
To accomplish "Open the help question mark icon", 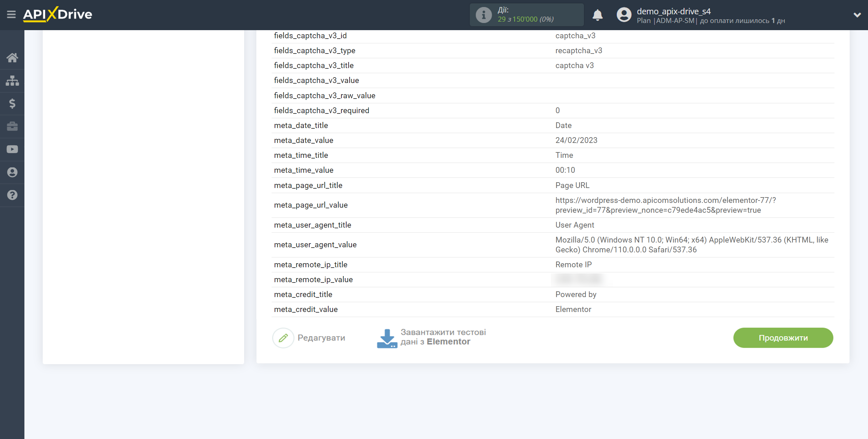I will pos(12,195).
